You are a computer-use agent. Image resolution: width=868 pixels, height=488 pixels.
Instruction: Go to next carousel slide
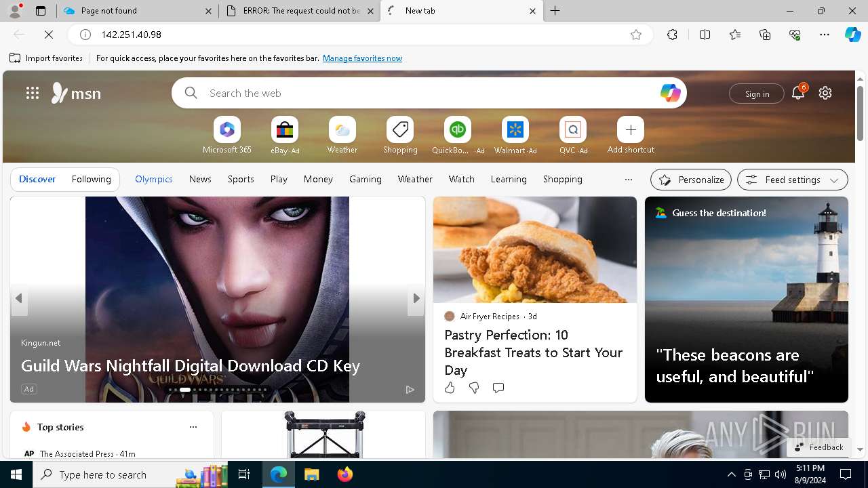[x=416, y=298]
